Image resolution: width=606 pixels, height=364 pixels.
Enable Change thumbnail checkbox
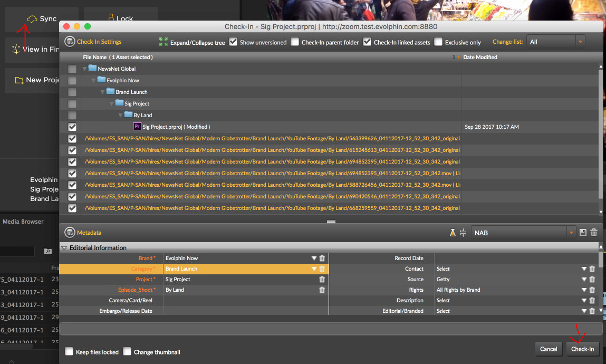tap(127, 351)
